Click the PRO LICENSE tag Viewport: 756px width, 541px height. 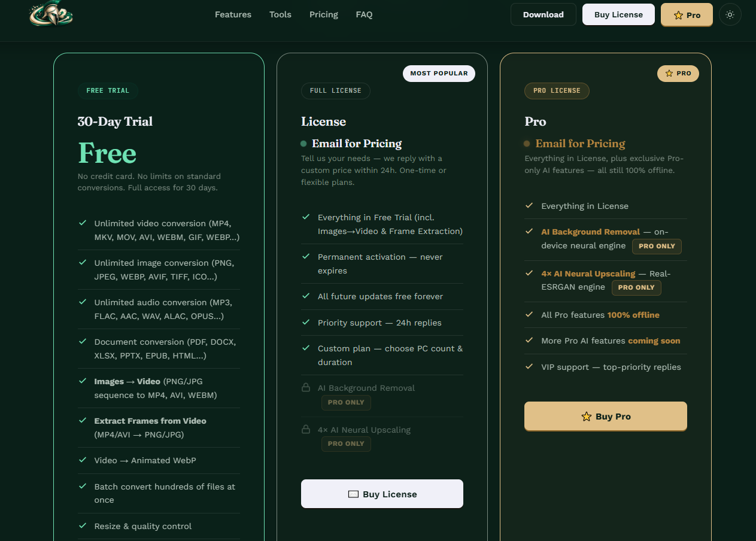pos(557,91)
